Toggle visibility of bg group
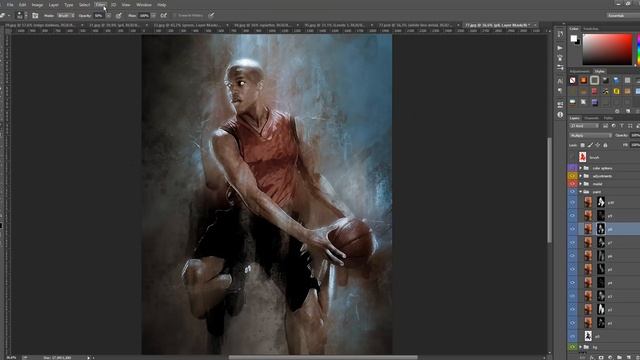This screenshot has width=640, height=360. coord(572,347)
